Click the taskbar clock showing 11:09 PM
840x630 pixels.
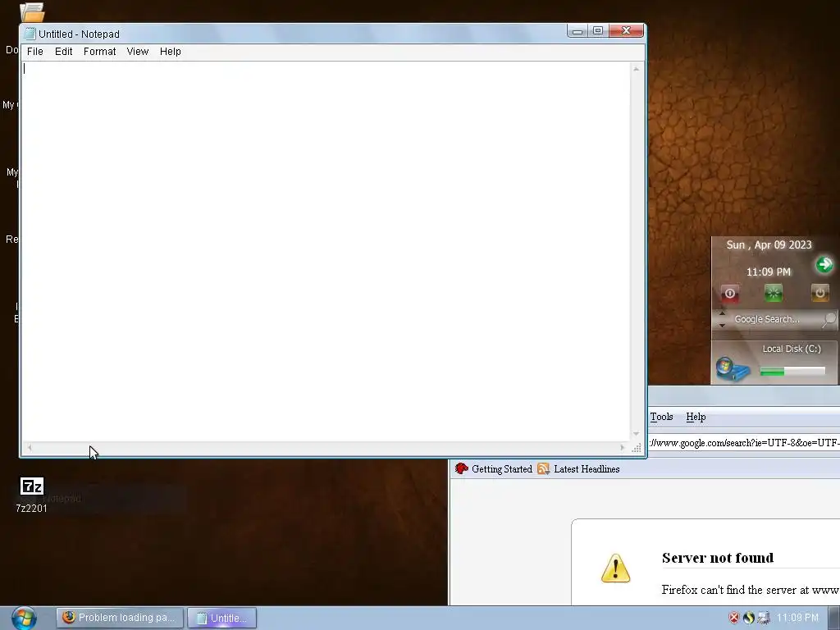[797, 618]
